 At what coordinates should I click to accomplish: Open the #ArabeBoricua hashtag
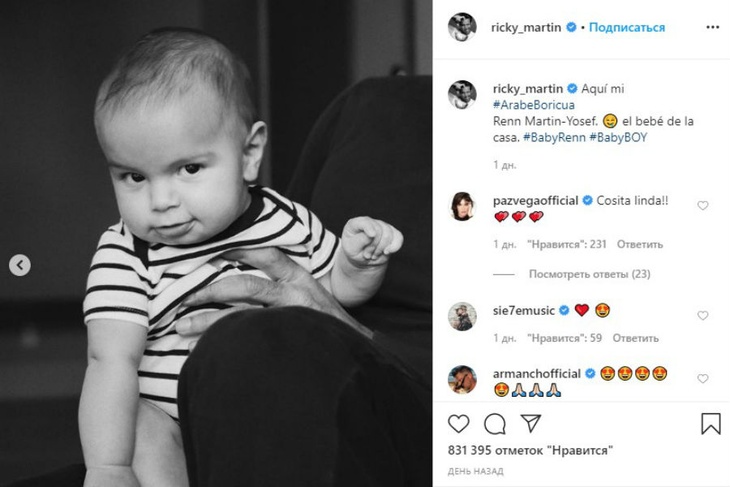pyautogui.click(x=534, y=105)
